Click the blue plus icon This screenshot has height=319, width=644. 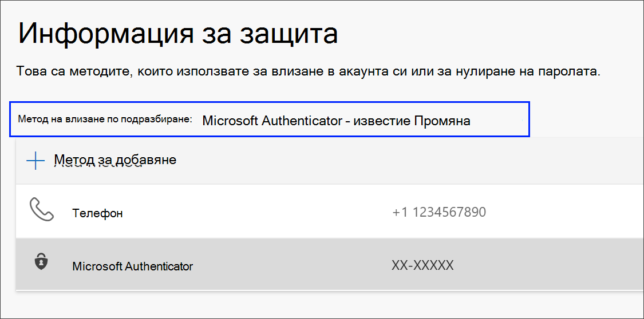tap(35, 161)
